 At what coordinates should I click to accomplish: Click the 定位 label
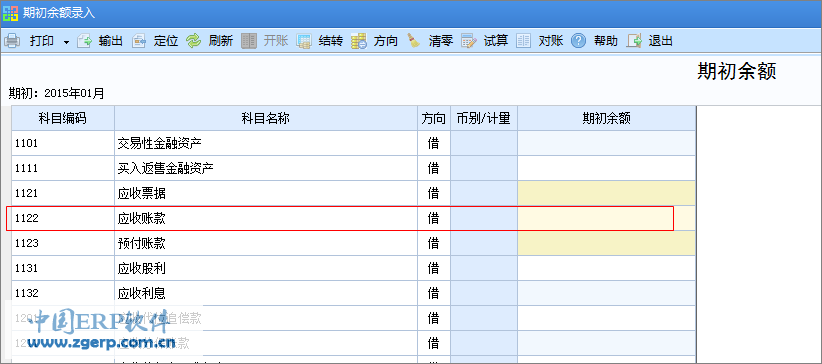(x=166, y=41)
